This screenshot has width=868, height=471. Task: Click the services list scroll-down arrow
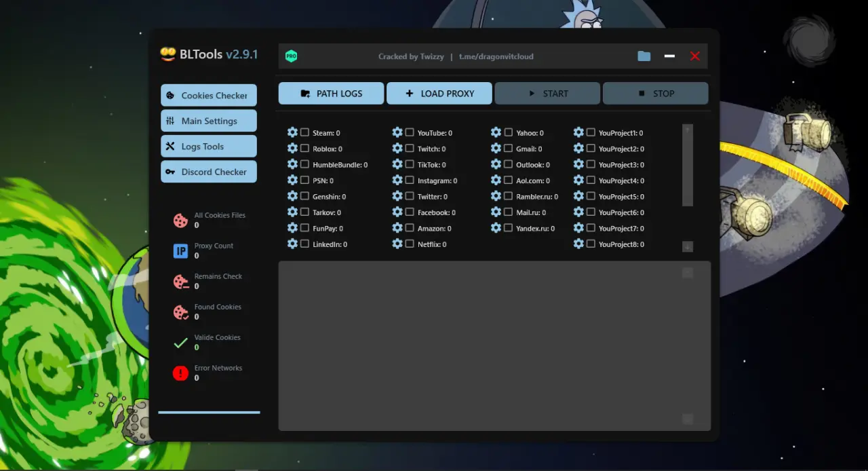coord(688,246)
